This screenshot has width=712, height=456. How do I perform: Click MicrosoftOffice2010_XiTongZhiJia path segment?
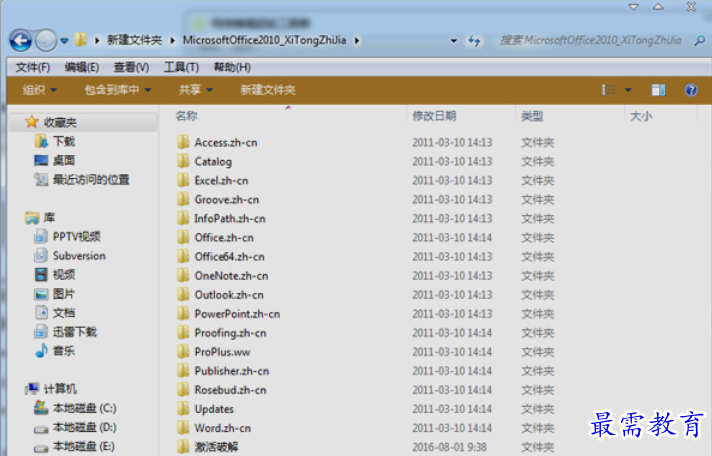point(264,40)
